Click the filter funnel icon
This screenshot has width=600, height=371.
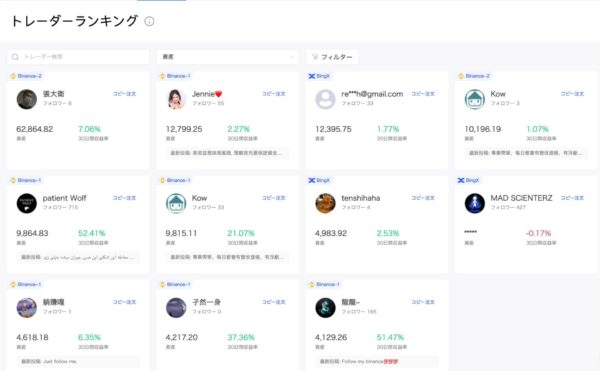pyautogui.click(x=315, y=57)
